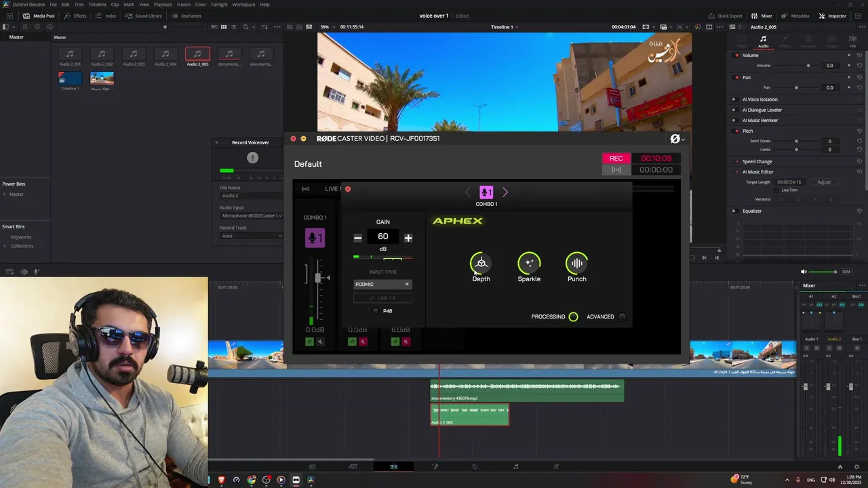Open the Workspace menu
Image resolution: width=868 pixels, height=488 pixels.
(244, 5)
